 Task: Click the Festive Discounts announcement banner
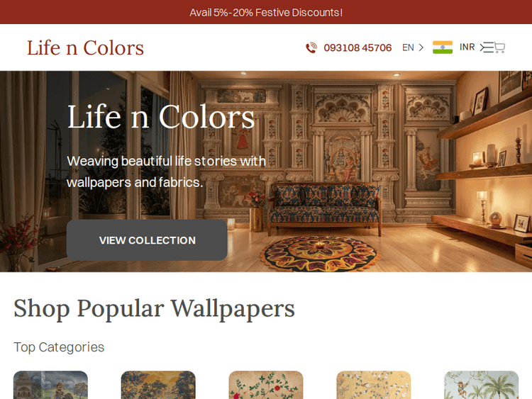tap(266, 12)
